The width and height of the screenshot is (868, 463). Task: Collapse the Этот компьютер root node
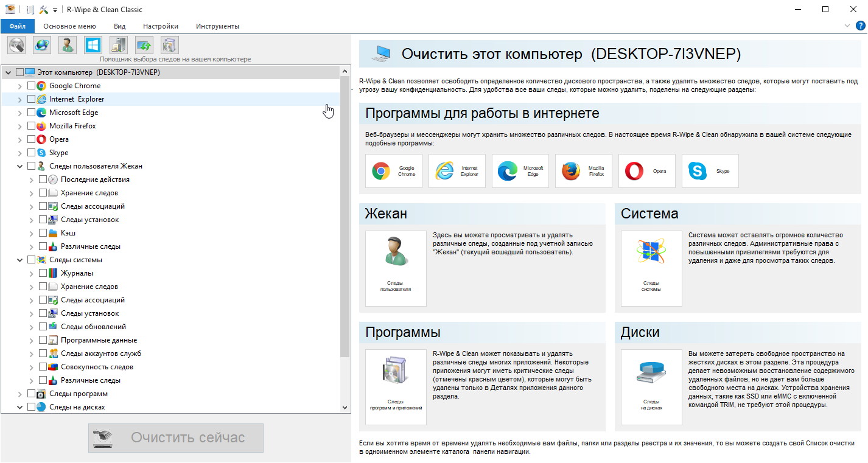click(x=9, y=72)
